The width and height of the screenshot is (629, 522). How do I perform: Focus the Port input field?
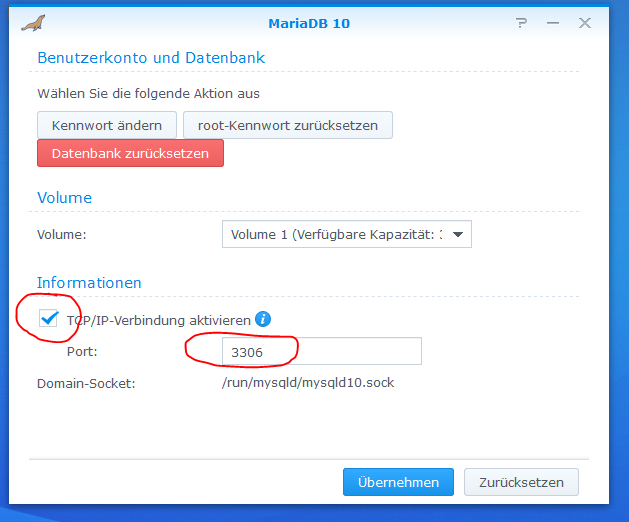click(x=322, y=351)
